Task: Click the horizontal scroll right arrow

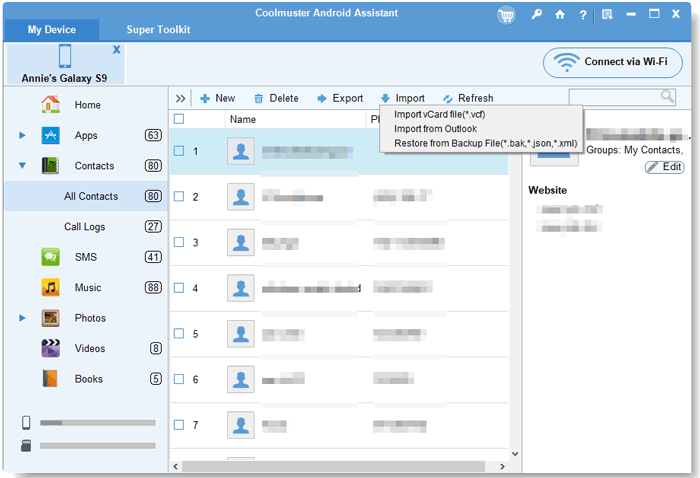Action: pos(502,466)
